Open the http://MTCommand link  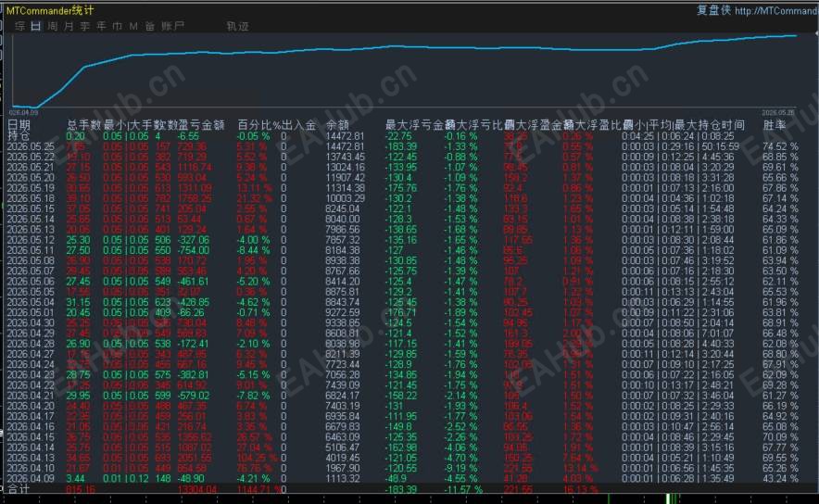(x=776, y=11)
